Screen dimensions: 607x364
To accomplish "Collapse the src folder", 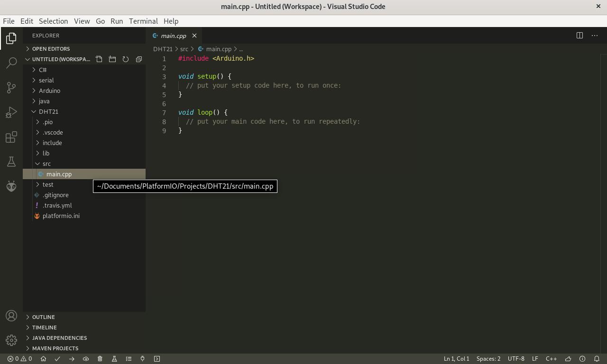I will [84, 164].
